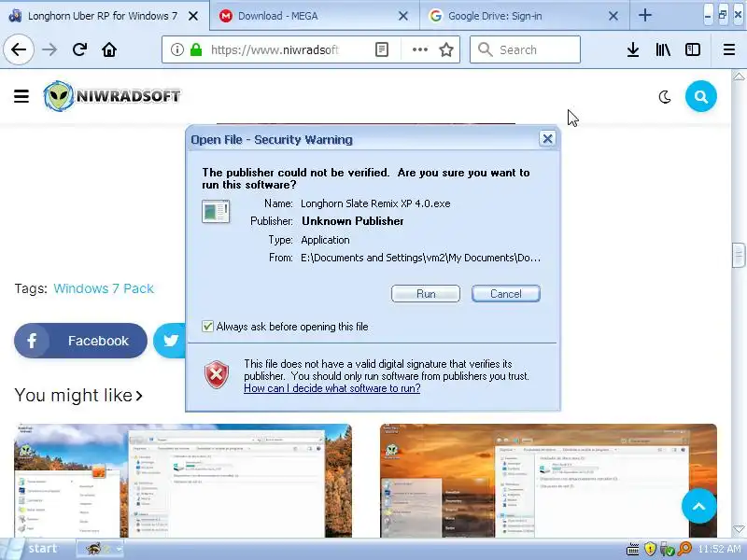747x560 pixels.
Task: Close the Security Warning dialog with X
Action: coord(547,138)
